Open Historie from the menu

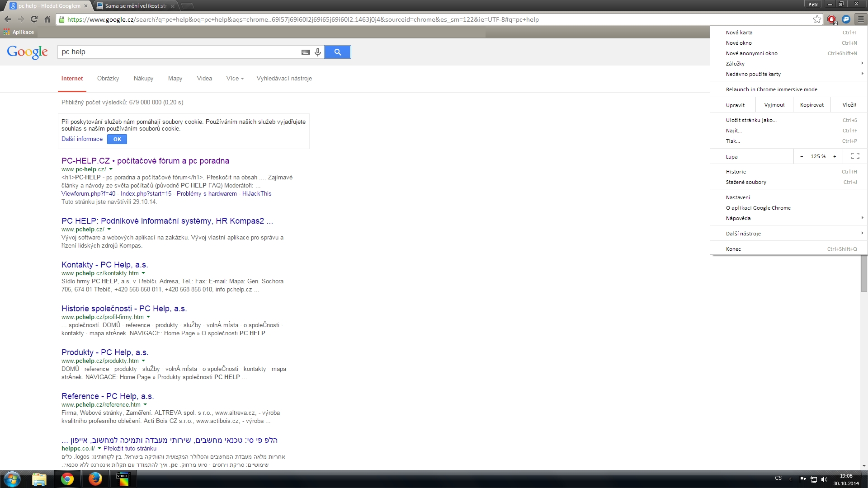coord(788,172)
